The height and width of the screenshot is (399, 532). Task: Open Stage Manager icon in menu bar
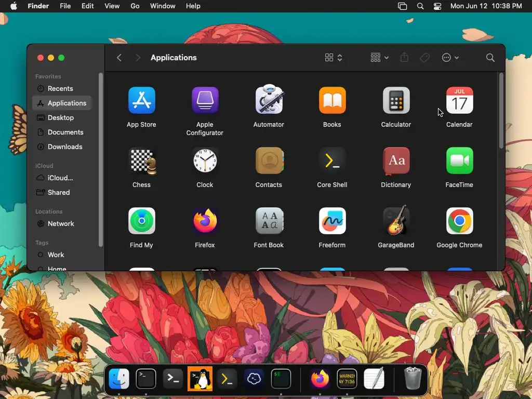403,6
